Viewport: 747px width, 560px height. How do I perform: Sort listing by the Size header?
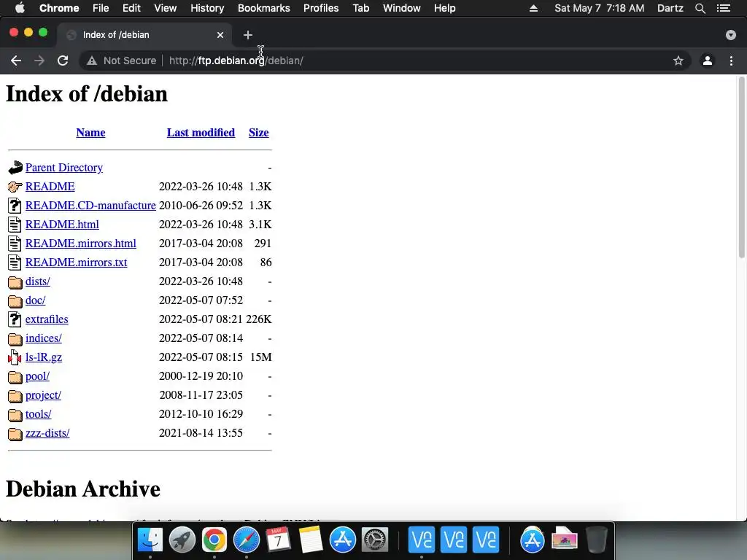[x=259, y=133]
